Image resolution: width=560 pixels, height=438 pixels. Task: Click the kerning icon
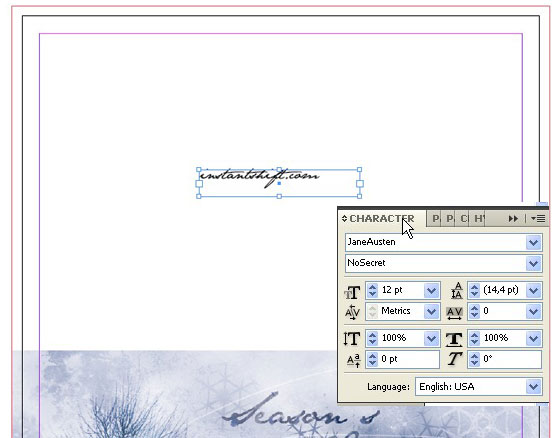tap(352, 312)
